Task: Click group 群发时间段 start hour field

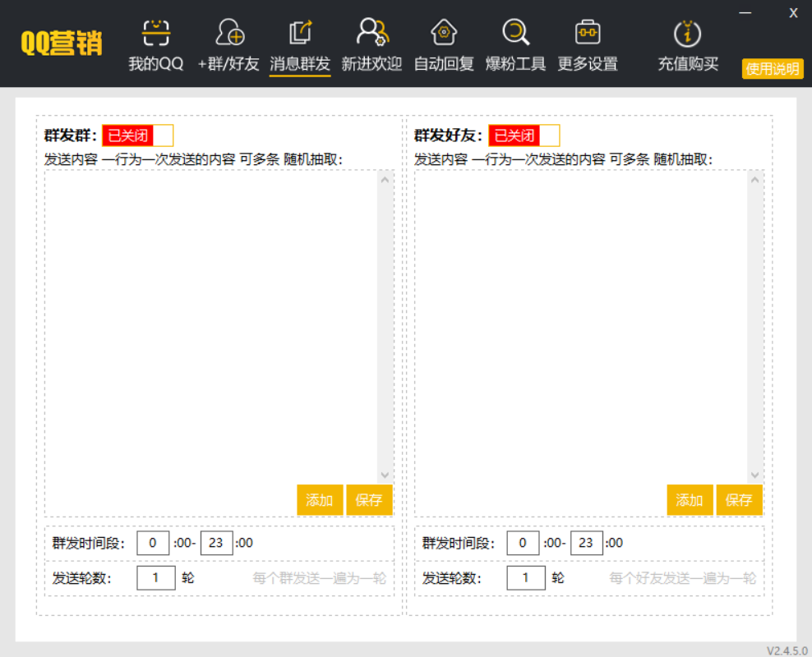Action: 153,543
